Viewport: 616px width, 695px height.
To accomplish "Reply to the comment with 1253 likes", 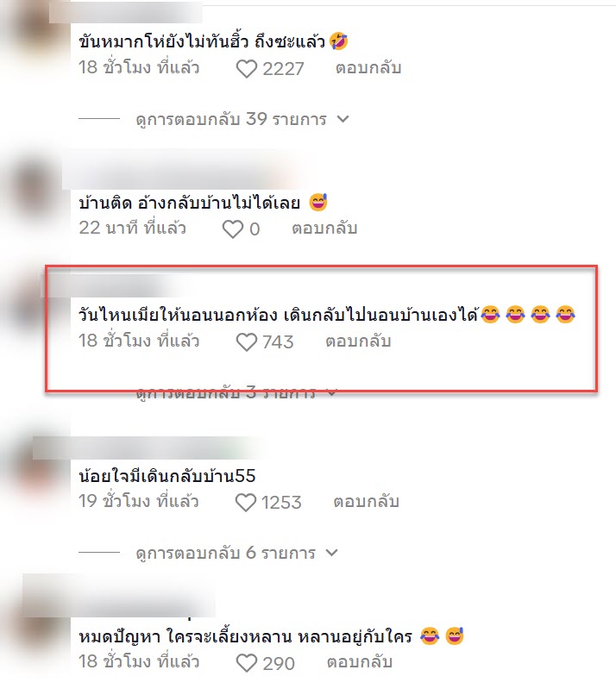I will tap(367, 502).
